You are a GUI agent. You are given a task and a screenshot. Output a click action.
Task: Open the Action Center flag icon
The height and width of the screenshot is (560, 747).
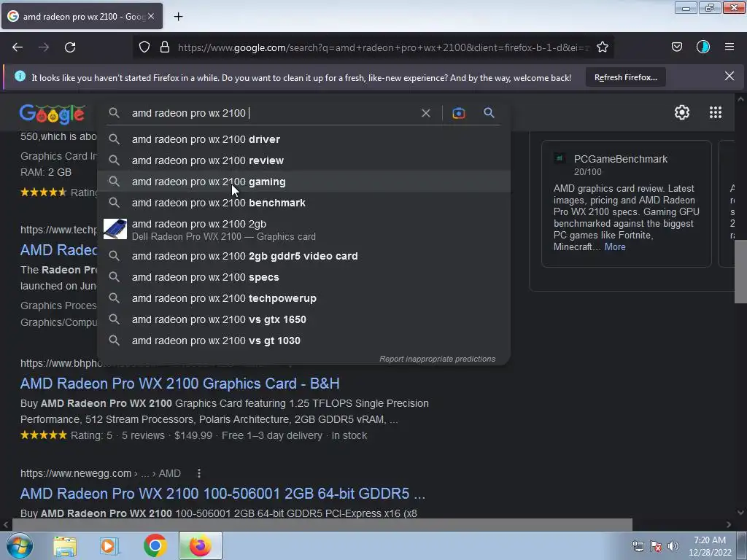656,546
